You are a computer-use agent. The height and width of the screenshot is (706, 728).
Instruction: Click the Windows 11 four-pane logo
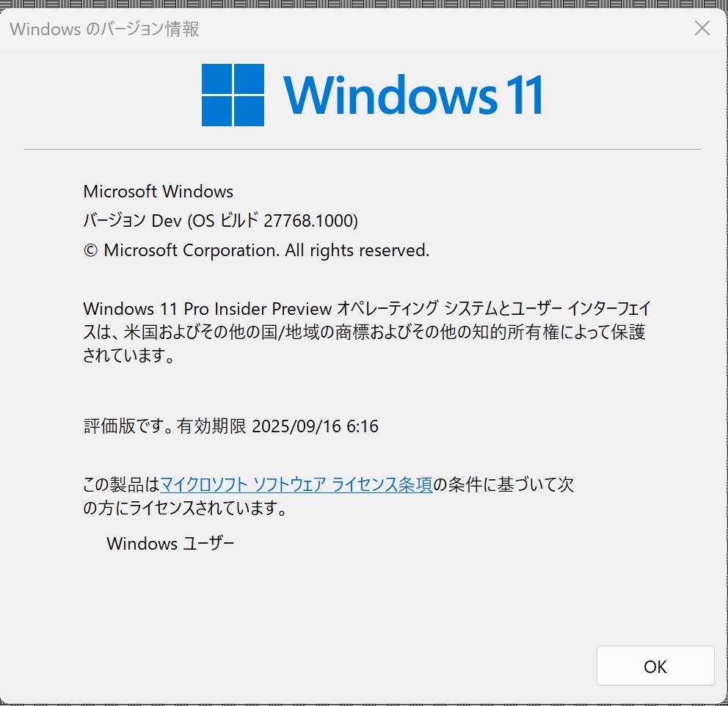coord(233,95)
